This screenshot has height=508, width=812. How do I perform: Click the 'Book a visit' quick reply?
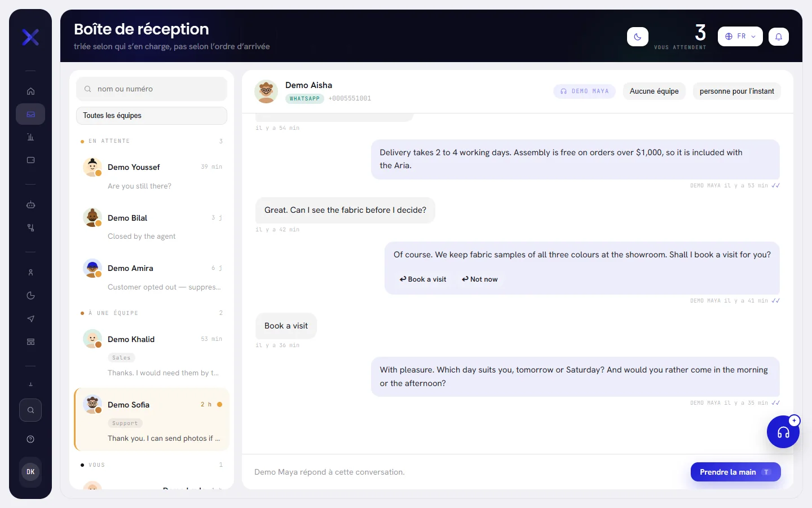click(x=423, y=279)
